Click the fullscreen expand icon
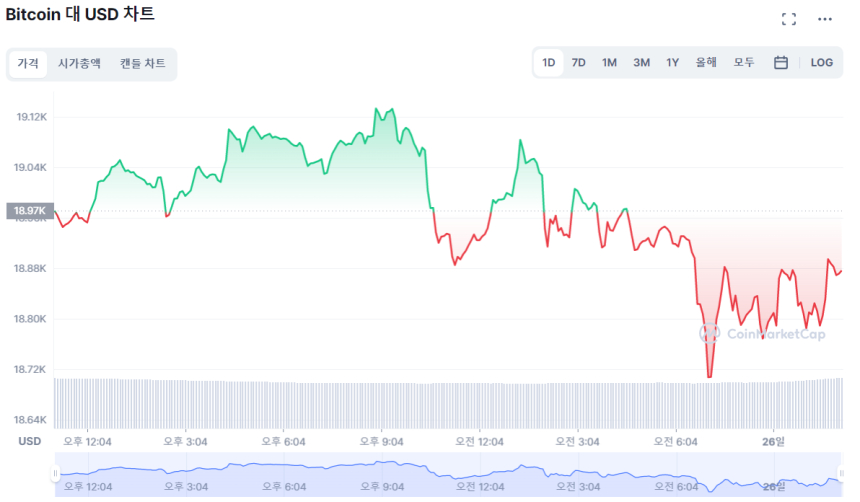 click(x=789, y=19)
